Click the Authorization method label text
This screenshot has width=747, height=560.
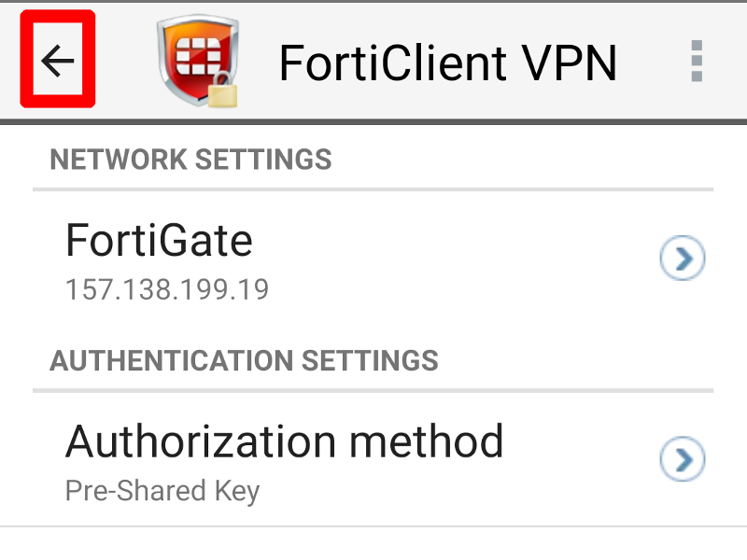pyautogui.click(x=285, y=441)
